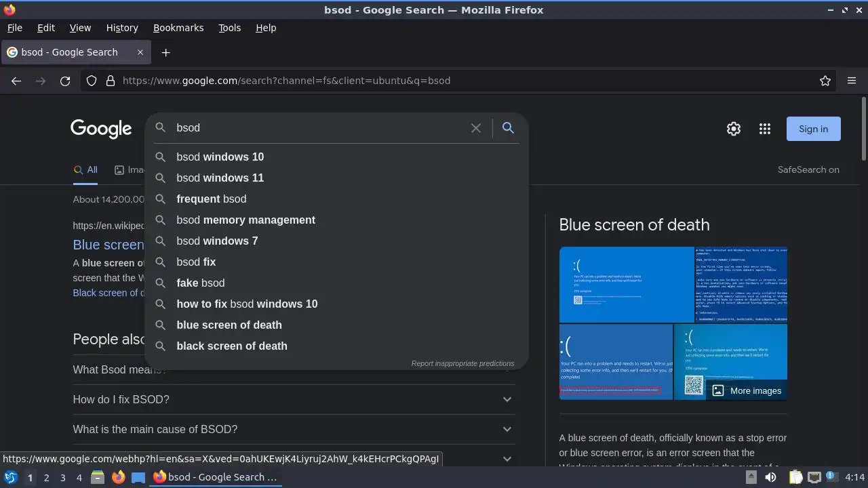Open a new tab with plus button
Screen dimensions: 868x488
point(165,52)
